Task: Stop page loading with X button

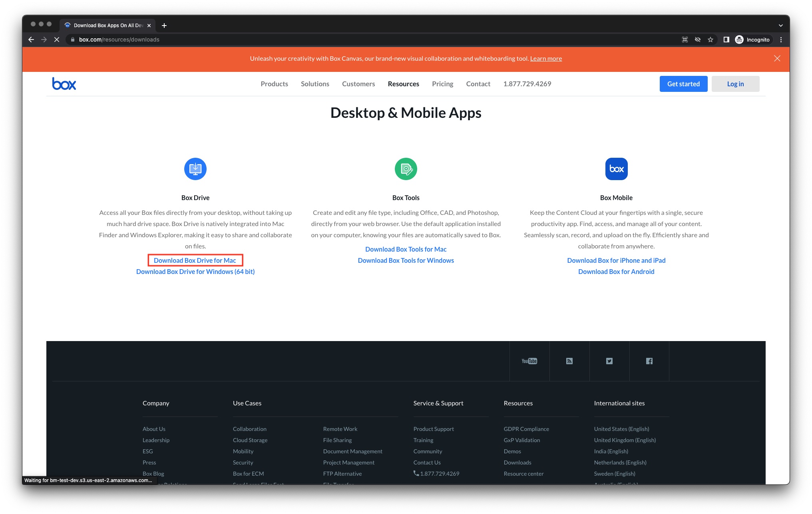Action: [57, 40]
